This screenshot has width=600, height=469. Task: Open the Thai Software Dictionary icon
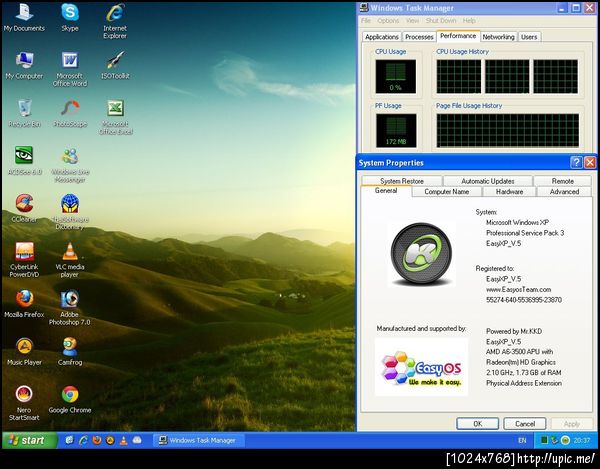(70, 212)
